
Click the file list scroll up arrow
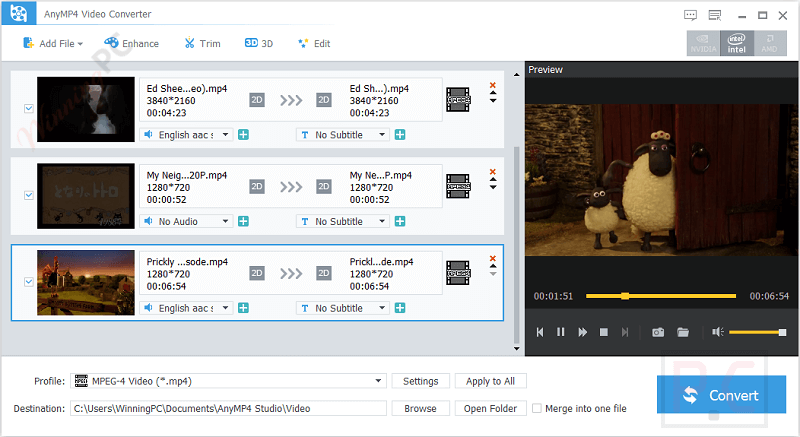pyautogui.click(x=516, y=75)
